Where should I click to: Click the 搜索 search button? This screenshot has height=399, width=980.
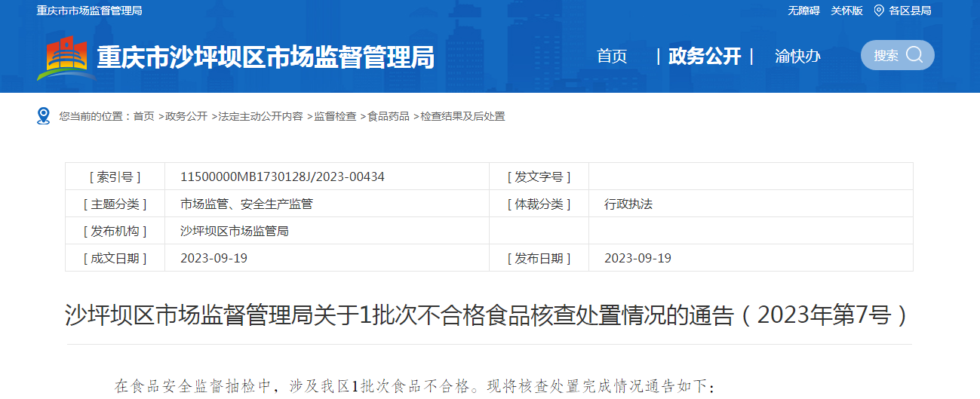898,55
